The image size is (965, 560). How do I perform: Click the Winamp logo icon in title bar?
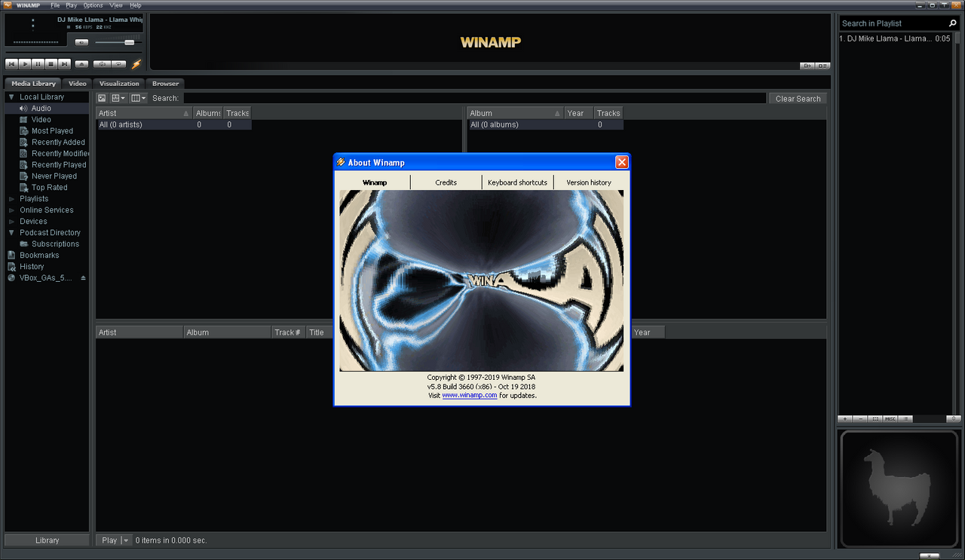[8, 5]
